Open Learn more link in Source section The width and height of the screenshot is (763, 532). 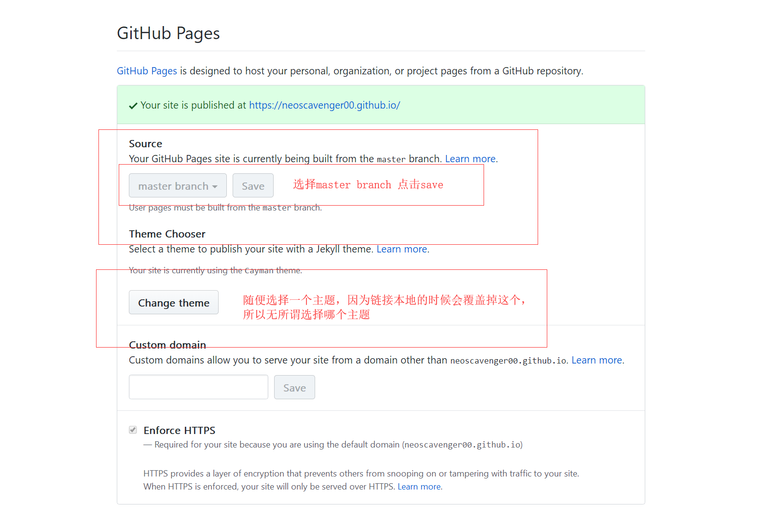[470, 159]
